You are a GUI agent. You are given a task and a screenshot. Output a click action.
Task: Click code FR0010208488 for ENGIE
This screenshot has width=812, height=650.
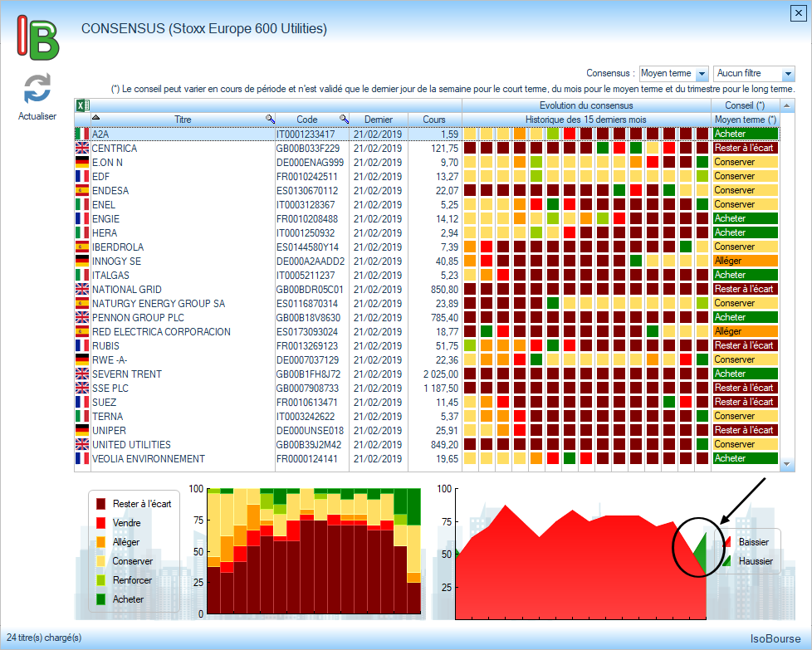click(x=307, y=219)
